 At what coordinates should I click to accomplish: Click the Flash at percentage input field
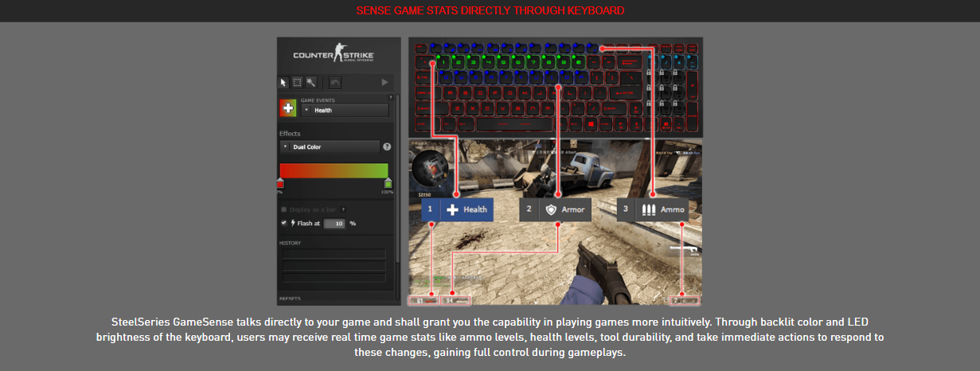click(x=334, y=224)
